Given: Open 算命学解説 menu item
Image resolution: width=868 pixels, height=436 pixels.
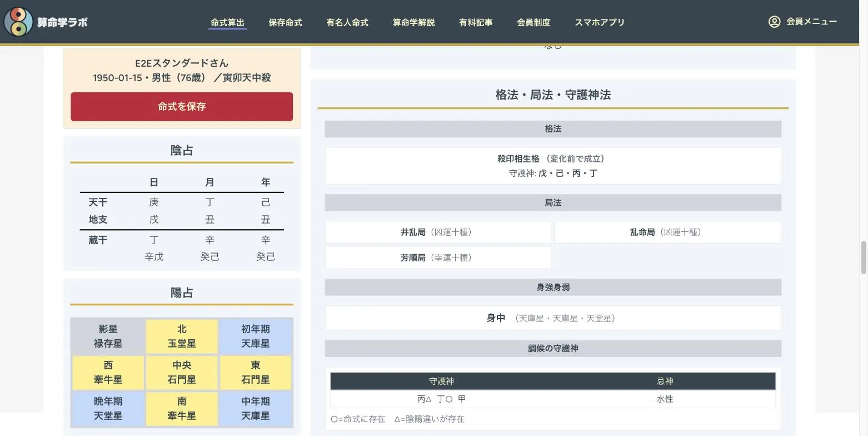Looking at the screenshot, I should 413,22.
